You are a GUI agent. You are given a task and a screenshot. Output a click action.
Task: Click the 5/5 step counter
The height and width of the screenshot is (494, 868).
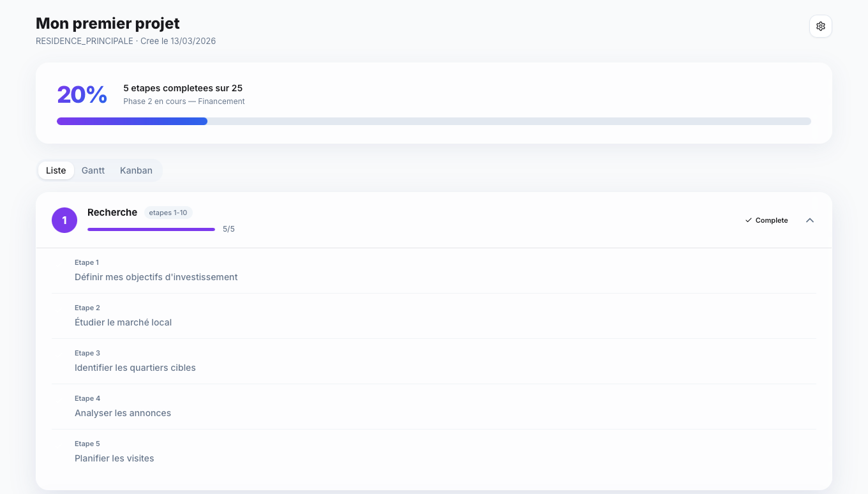click(228, 229)
